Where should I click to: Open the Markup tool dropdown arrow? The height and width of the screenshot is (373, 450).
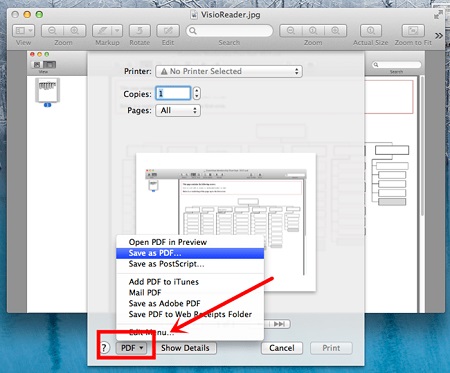117,31
